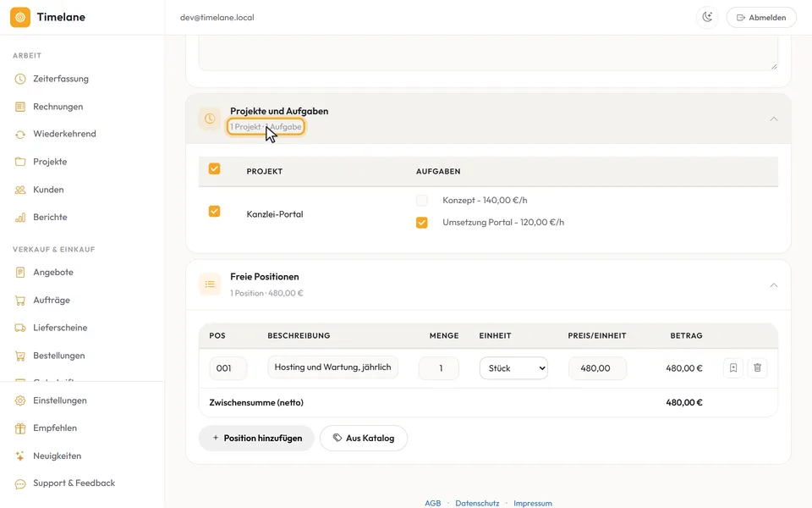Toggle the select-all projects header checkbox
812x508 pixels.
[x=214, y=169]
